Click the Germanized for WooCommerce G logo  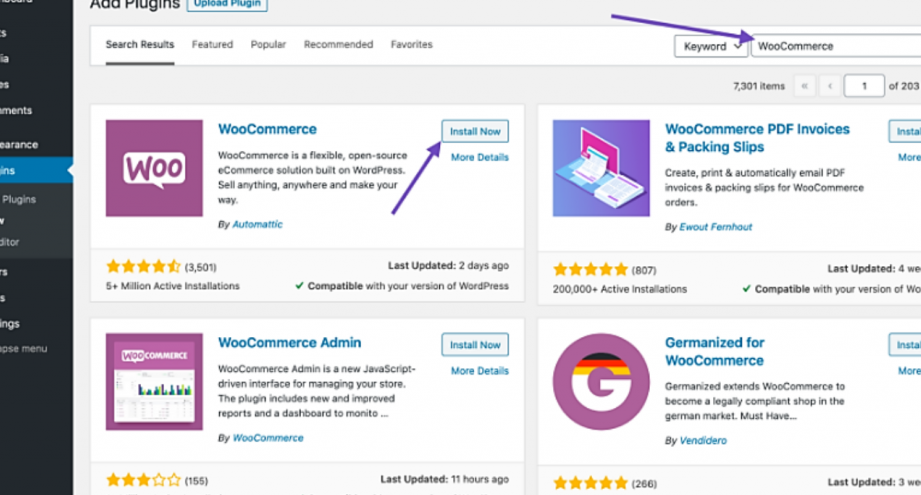[601, 382]
